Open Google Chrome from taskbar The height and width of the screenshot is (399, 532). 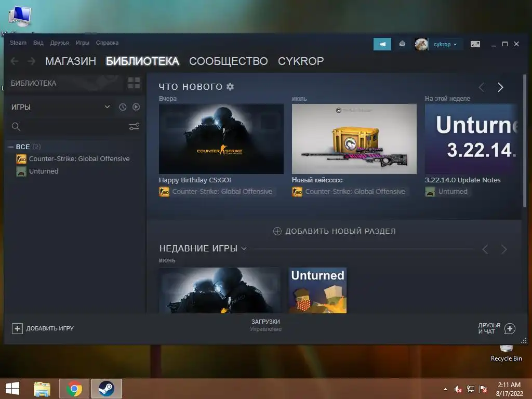74,389
